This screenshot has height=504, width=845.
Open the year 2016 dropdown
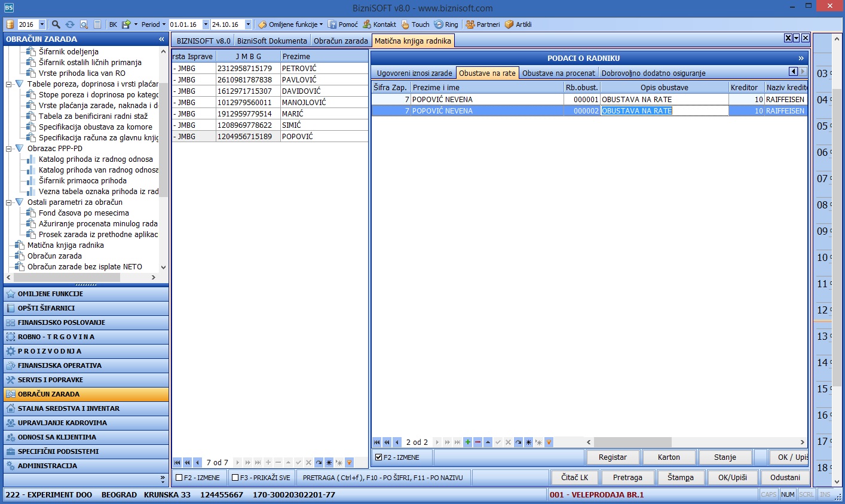[42, 24]
